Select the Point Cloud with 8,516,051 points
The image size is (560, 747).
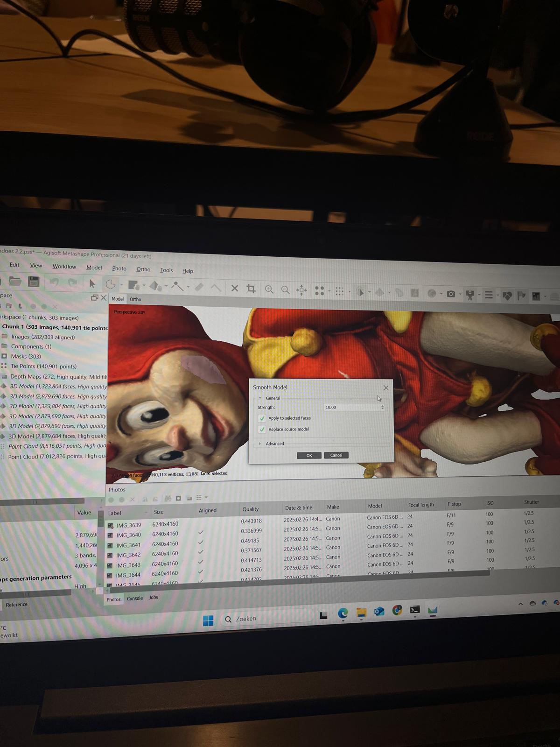(57, 446)
